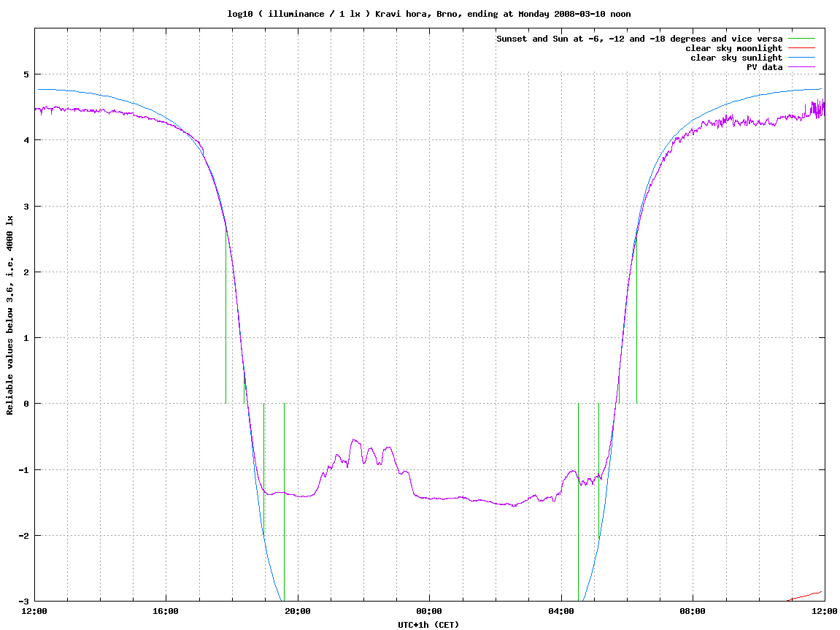Screen dimensions: 840x630
Task: Select the 'clear sky sunlight' legend label
Action: [x=736, y=58]
